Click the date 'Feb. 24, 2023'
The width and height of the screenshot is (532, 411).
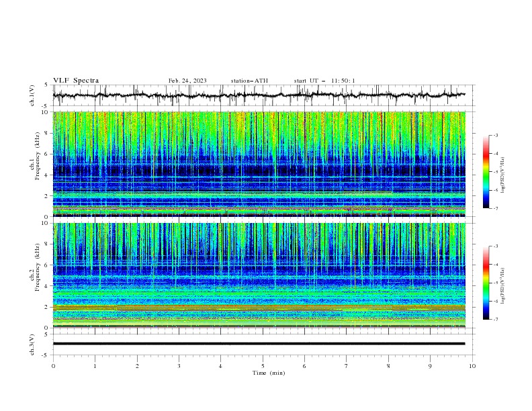pos(187,81)
